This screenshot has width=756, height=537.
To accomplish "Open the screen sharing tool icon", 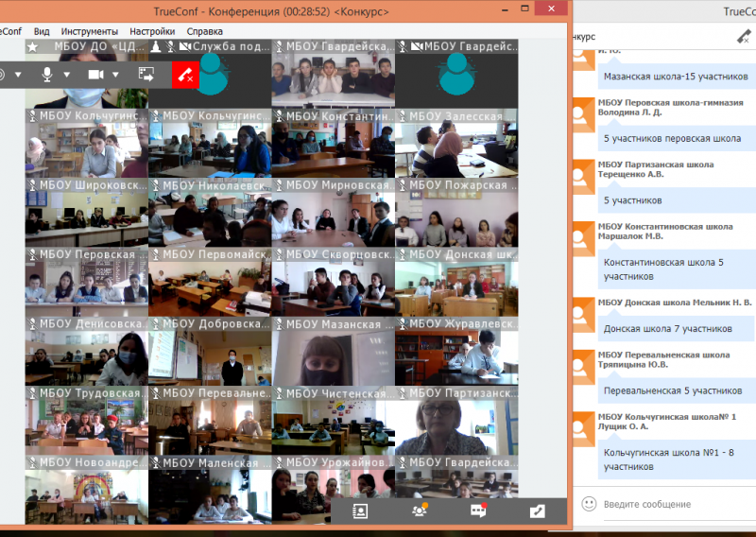I will tap(146, 75).
